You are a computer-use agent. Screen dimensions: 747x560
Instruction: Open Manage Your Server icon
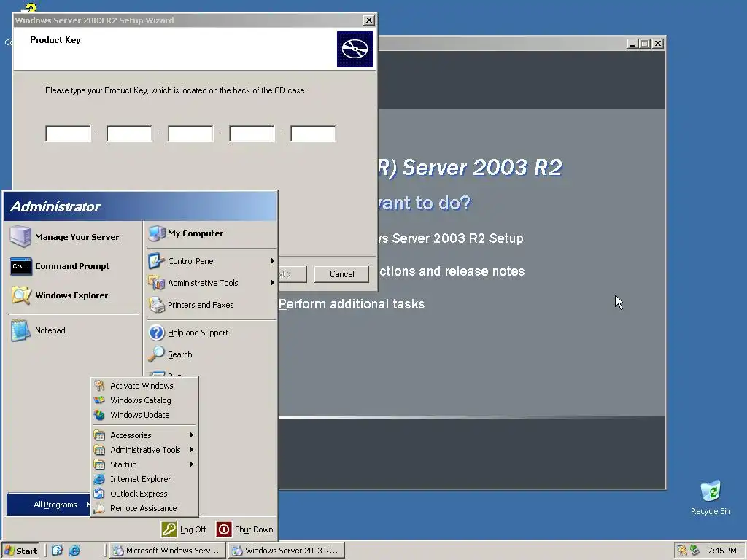[20, 237]
